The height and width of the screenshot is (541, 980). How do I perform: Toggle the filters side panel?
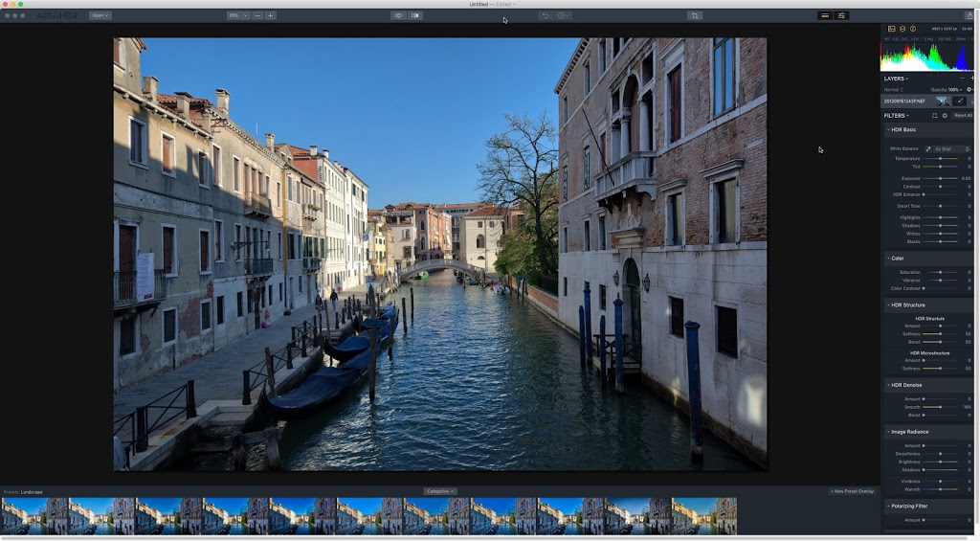(x=841, y=15)
